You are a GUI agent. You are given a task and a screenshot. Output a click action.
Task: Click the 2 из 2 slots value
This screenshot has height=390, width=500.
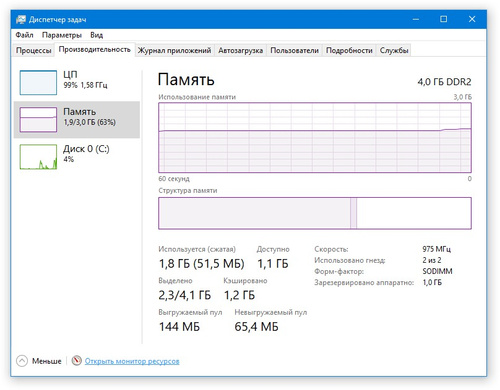pos(432,260)
